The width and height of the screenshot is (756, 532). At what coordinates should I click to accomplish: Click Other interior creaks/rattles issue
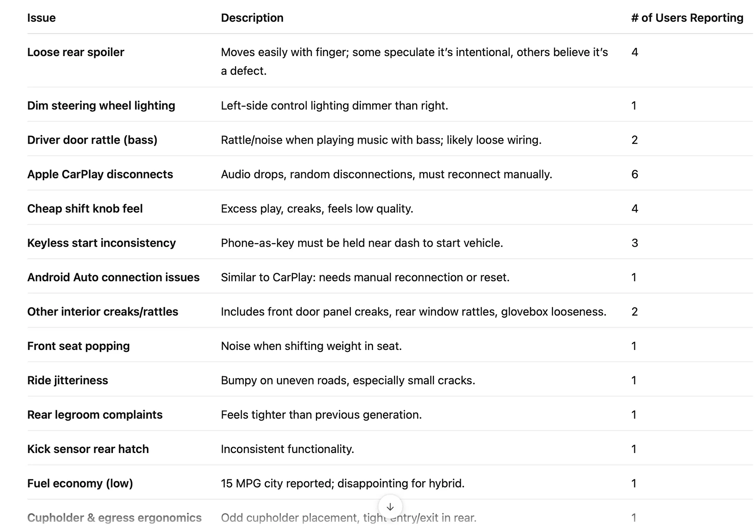[103, 312]
